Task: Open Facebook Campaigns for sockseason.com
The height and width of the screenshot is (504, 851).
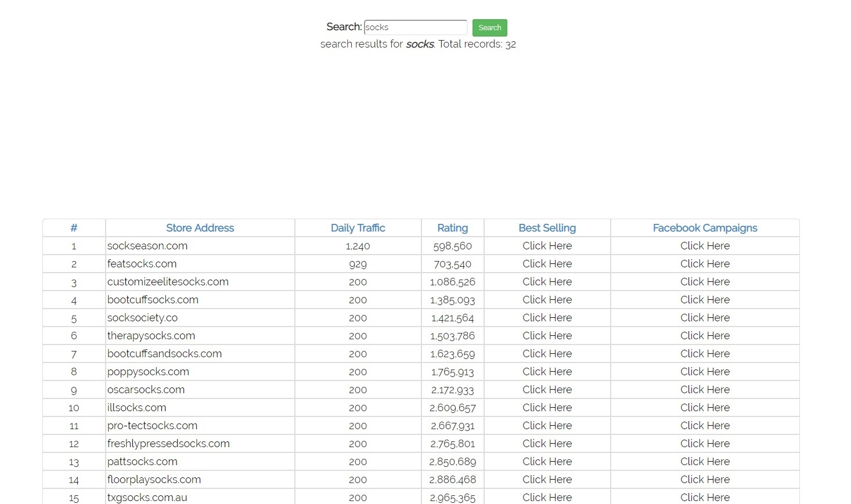Action: [705, 245]
